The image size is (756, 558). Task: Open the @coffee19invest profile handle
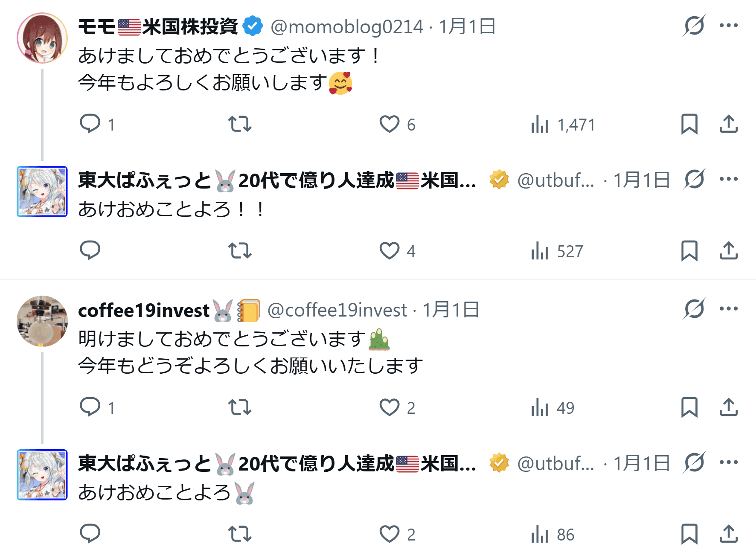pos(337,310)
